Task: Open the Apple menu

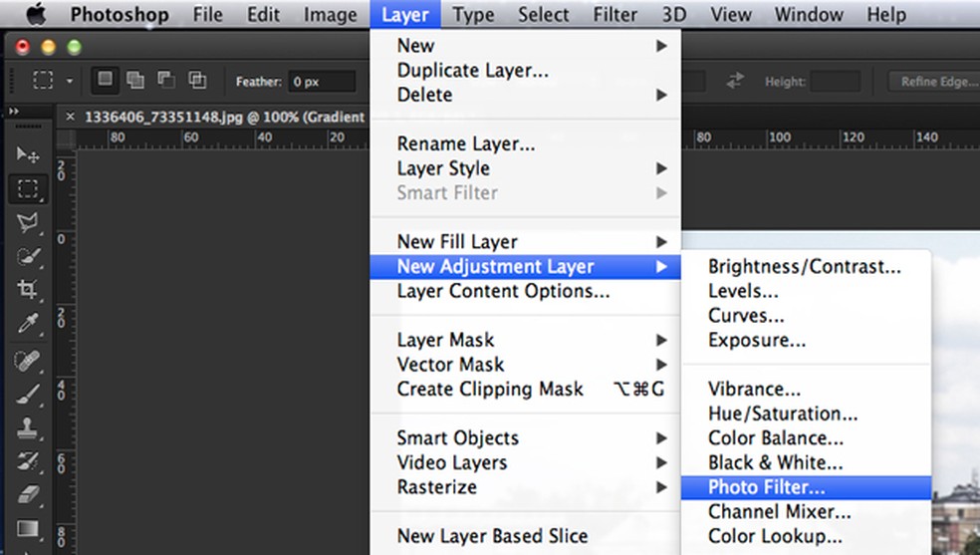Action: 36,14
